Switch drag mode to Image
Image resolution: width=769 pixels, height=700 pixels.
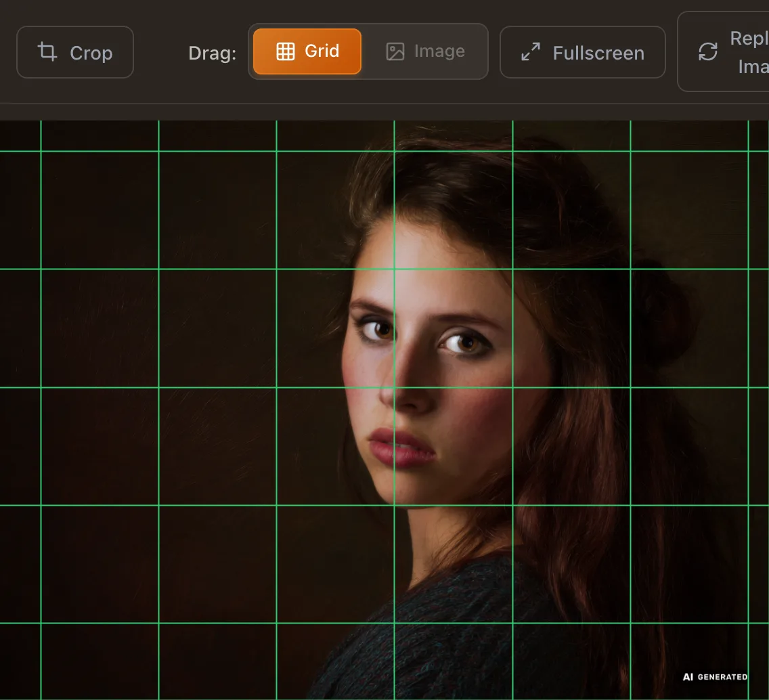pos(425,51)
